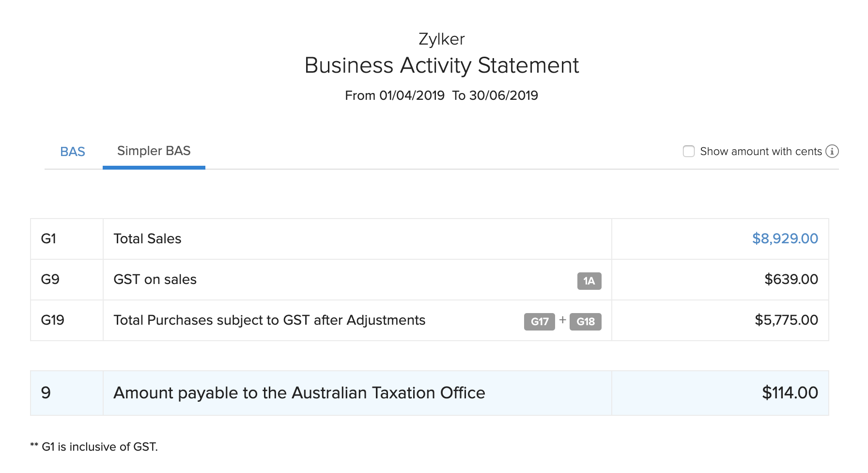This screenshot has height=473, width=868.
Task: Click the 1A badge in GST on sales row
Action: pos(589,281)
